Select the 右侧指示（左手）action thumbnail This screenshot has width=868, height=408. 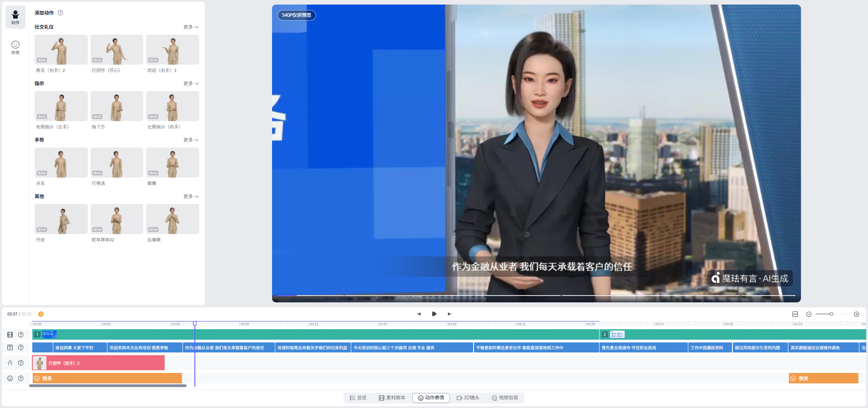tap(61, 106)
